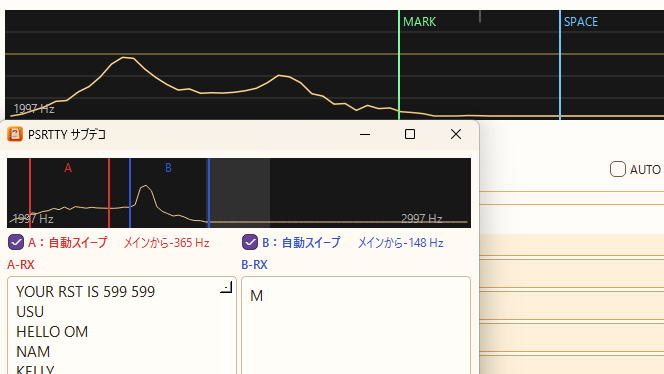664x374 pixels.
Task: Click the B-RX heading
Action: coord(255,265)
